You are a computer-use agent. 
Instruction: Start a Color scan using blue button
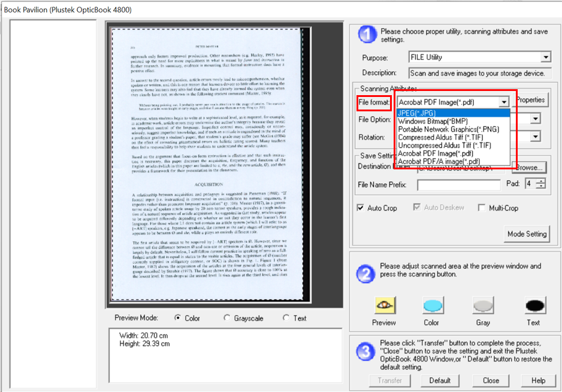(431, 306)
